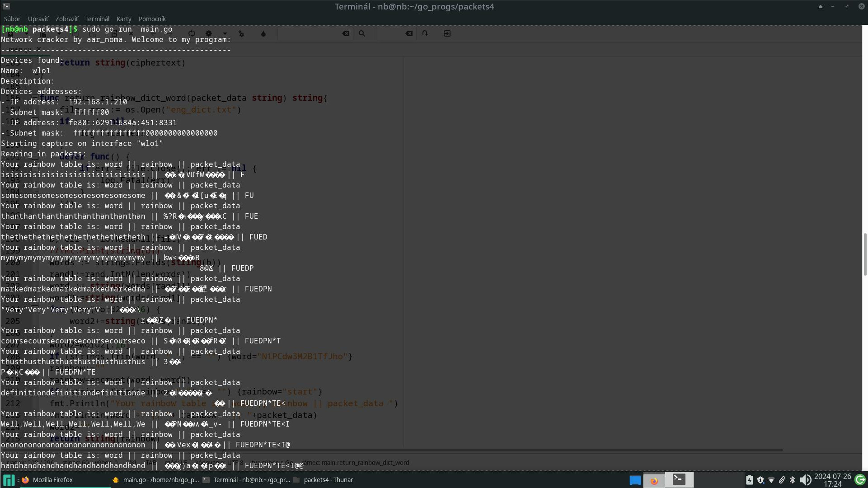Click the magnifier search icon
The height and width of the screenshot is (488, 868).
click(x=361, y=33)
